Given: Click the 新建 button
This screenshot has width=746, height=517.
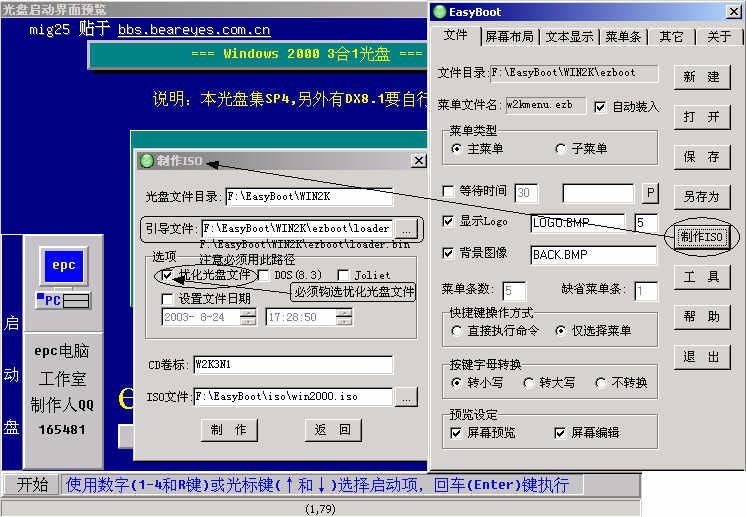Looking at the screenshot, I should [701, 77].
